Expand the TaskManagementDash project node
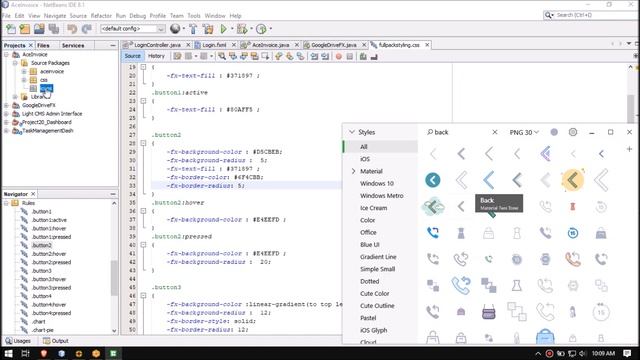The image size is (640, 360). pos(7,131)
